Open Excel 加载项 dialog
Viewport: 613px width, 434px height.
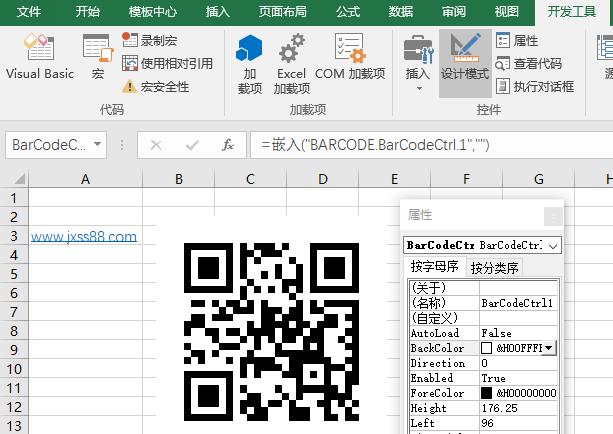tap(292, 65)
